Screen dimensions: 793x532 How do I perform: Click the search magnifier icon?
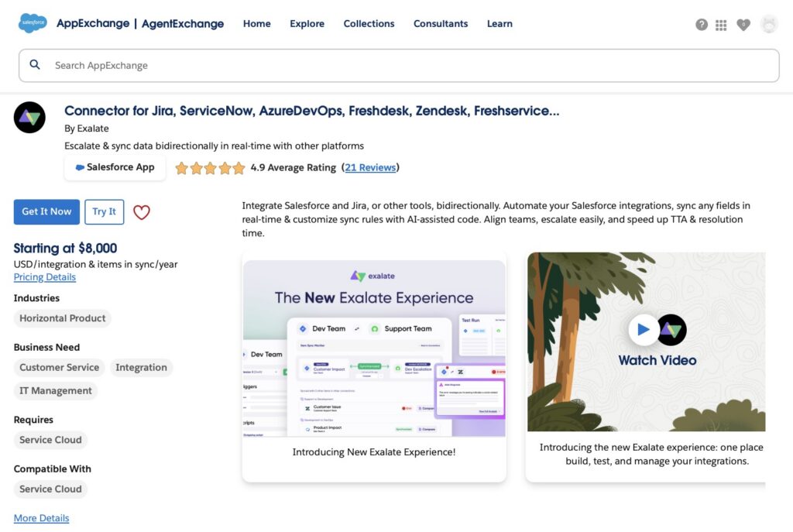point(35,65)
